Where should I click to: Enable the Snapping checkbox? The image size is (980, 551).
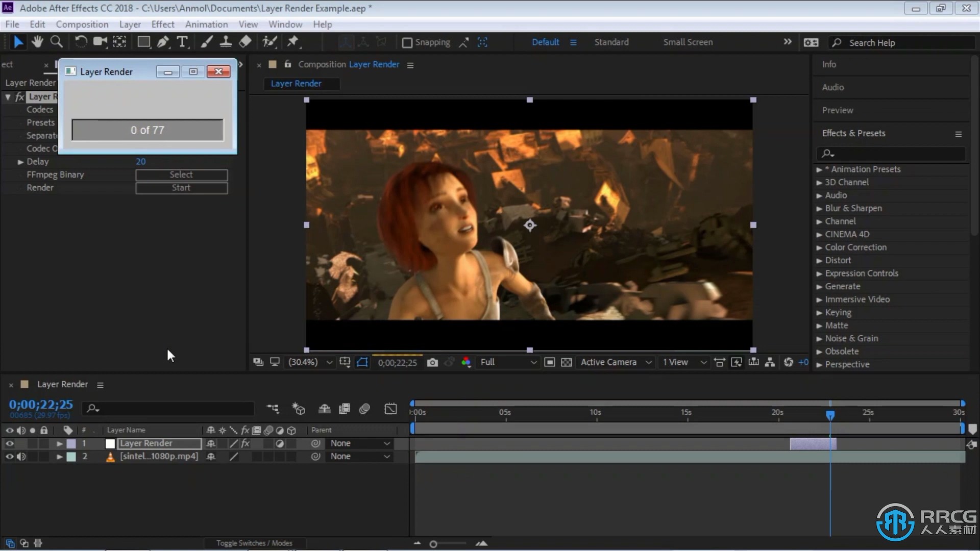[x=407, y=43]
